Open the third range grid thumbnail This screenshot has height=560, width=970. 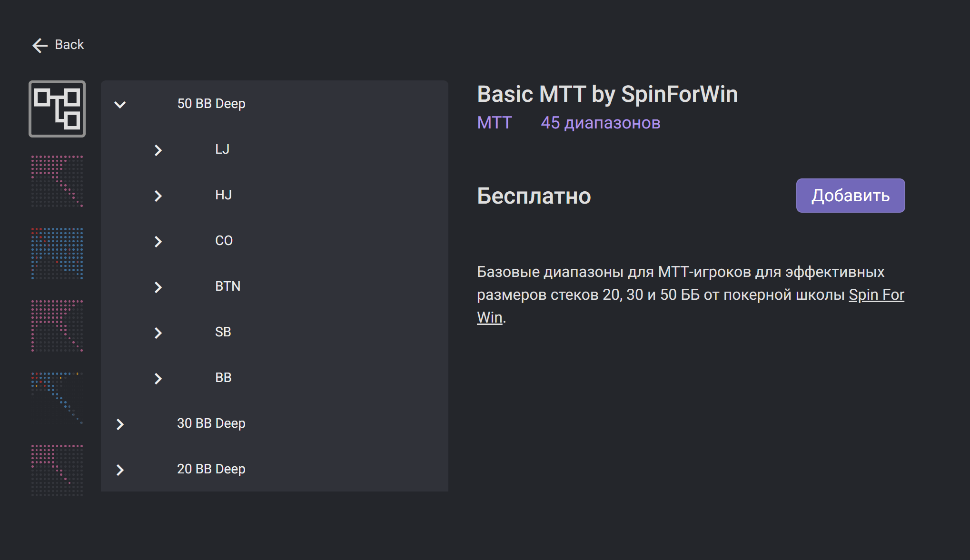(57, 326)
